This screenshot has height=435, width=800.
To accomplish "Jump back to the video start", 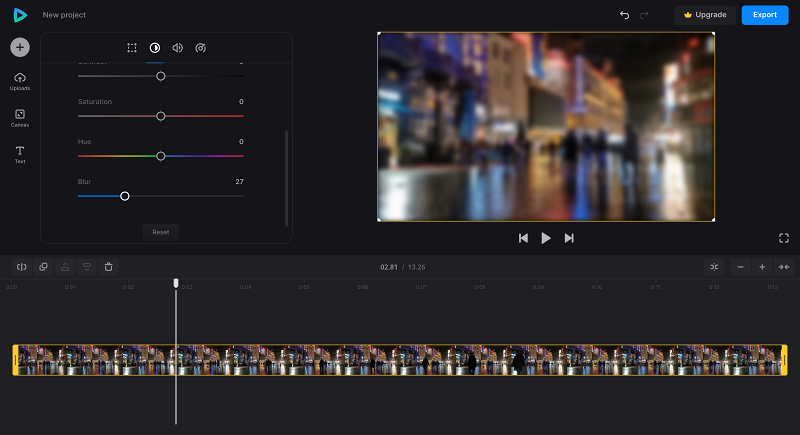I will [x=523, y=238].
